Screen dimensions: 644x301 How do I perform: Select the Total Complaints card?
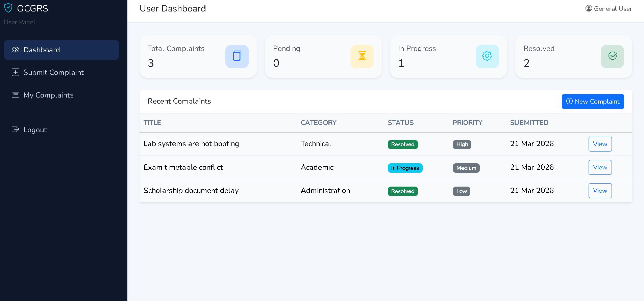click(x=198, y=56)
